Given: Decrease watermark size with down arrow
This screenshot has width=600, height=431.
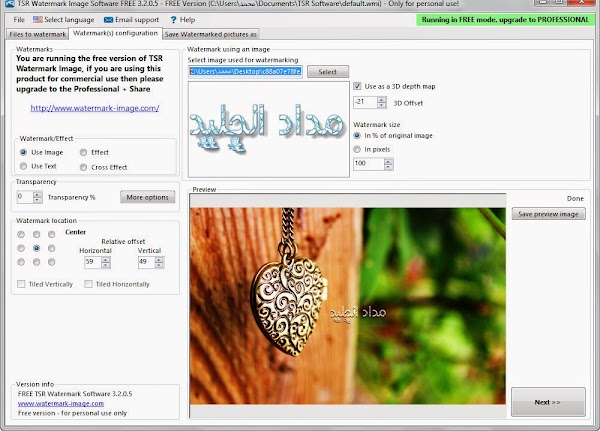Looking at the screenshot, I should tap(388, 167).
